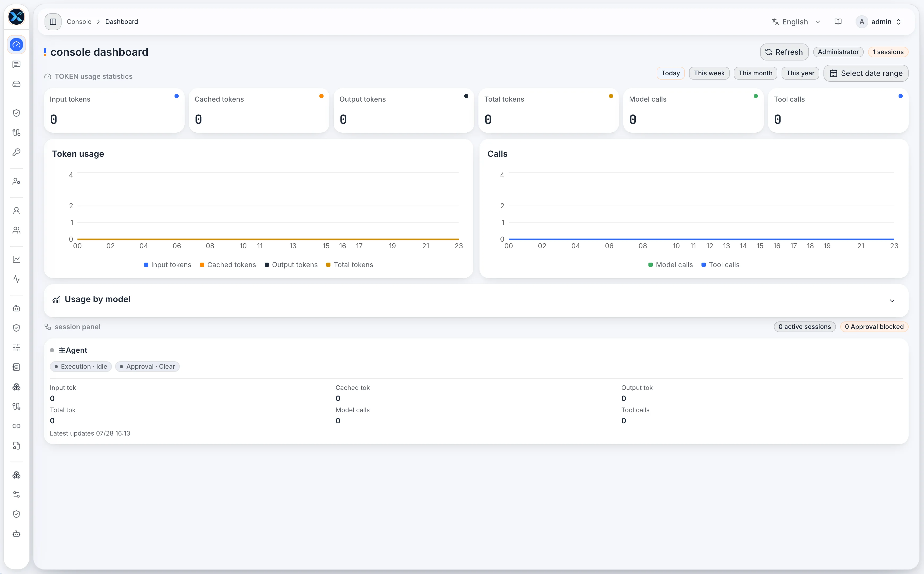Image resolution: width=924 pixels, height=574 pixels.
Task: Click the session panel heading icon
Action: point(48,327)
